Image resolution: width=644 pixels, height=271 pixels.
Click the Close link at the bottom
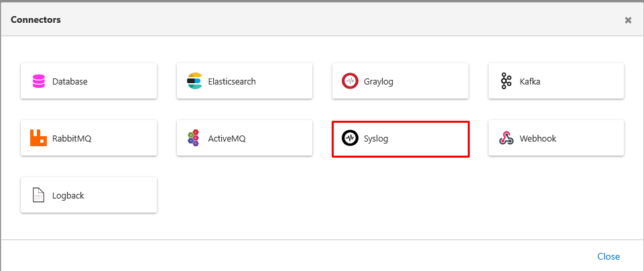(608, 256)
